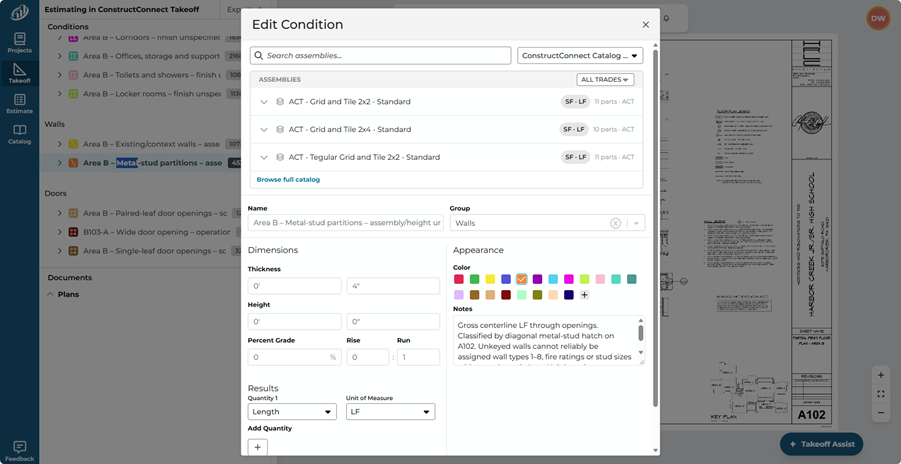Click the B103-A Wide door opening icon
The height and width of the screenshot is (464, 901).
[x=73, y=232]
